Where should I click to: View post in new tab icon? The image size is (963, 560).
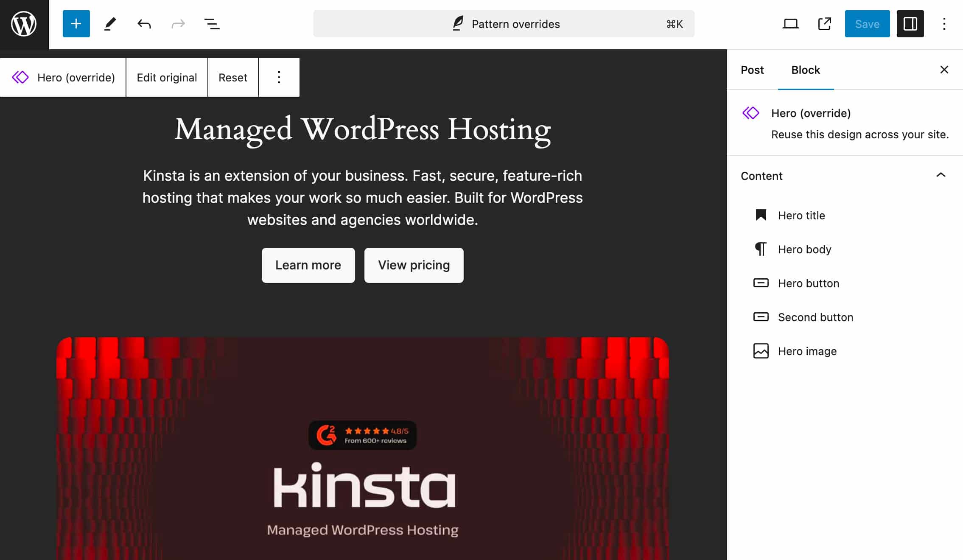click(824, 24)
